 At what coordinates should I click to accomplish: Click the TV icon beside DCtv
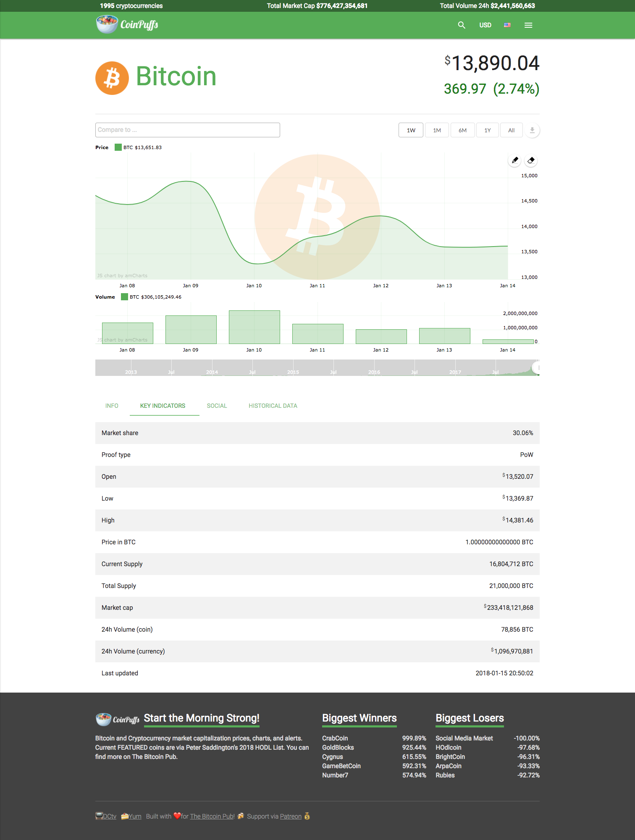coord(99,816)
